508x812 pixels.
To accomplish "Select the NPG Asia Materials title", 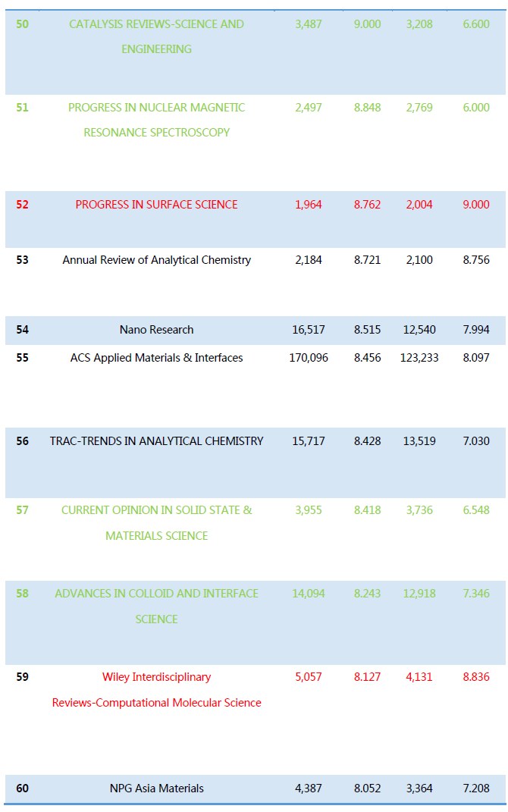I will tap(156, 788).
